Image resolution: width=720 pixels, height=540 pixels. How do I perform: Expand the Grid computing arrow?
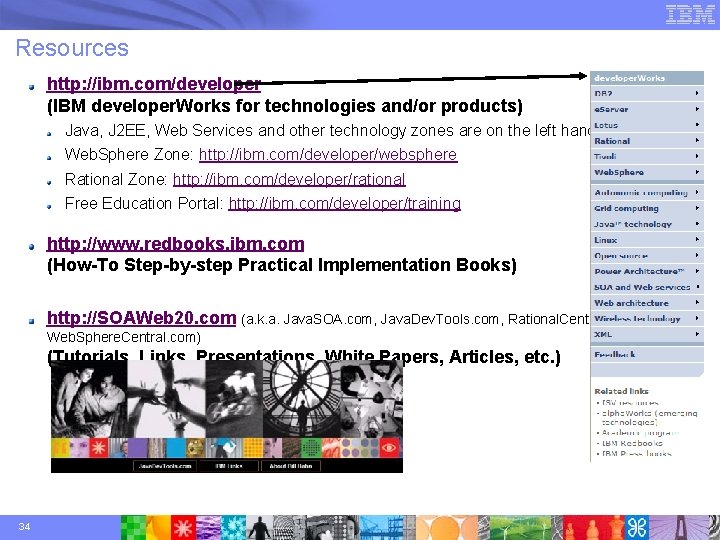pyautogui.click(x=697, y=208)
